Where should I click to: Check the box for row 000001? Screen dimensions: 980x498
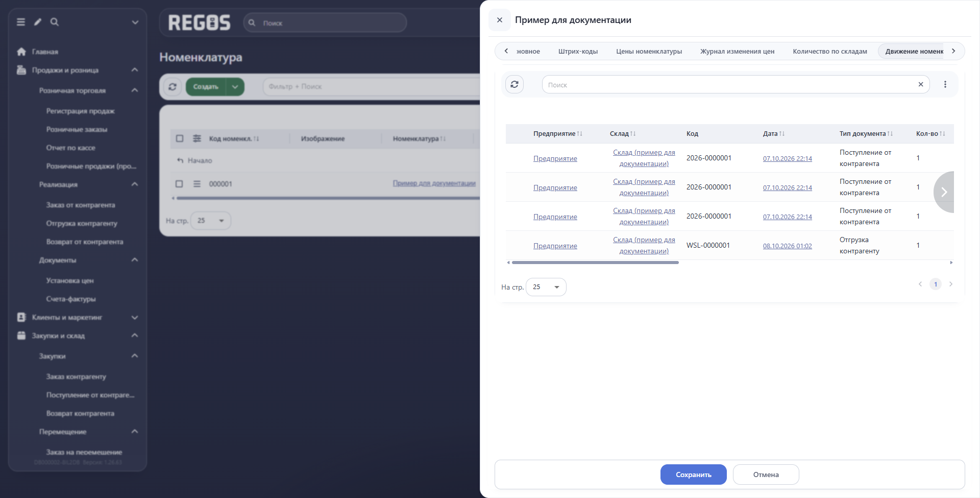pyautogui.click(x=179, y=184)
